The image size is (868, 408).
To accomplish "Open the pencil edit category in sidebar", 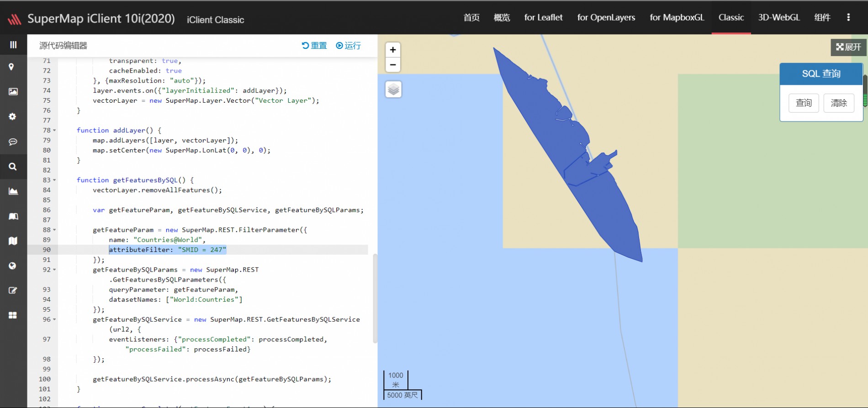I will tap(13, 290).
